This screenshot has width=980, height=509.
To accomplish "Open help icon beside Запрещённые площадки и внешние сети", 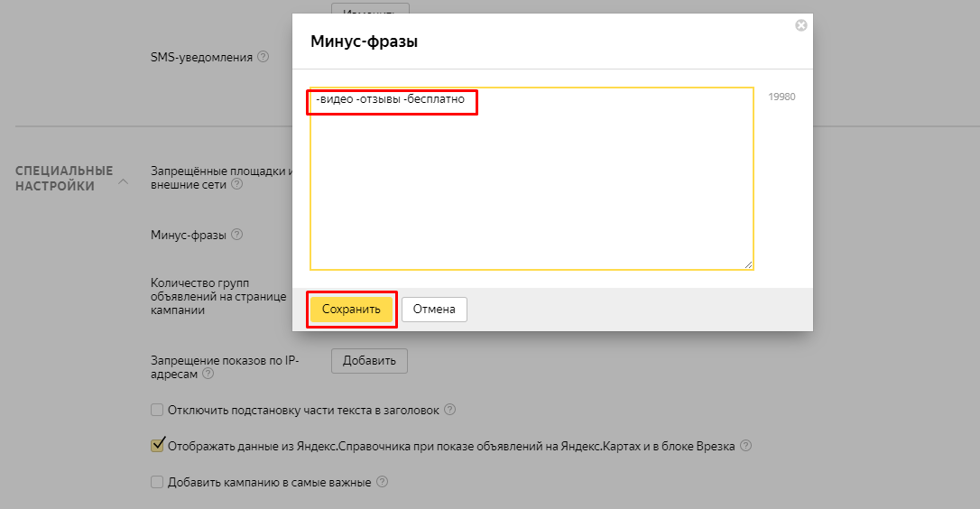I will (236, 184).
